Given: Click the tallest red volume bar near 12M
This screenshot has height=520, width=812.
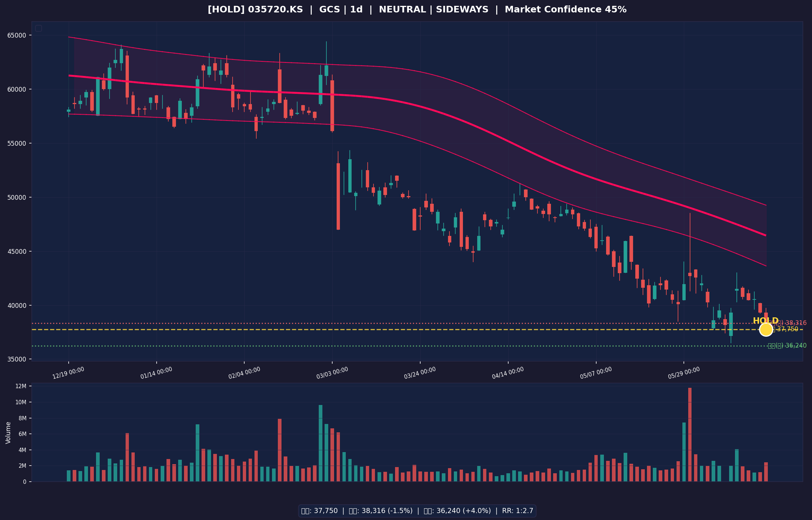Looking at the screenshot, I should (690, 435).
